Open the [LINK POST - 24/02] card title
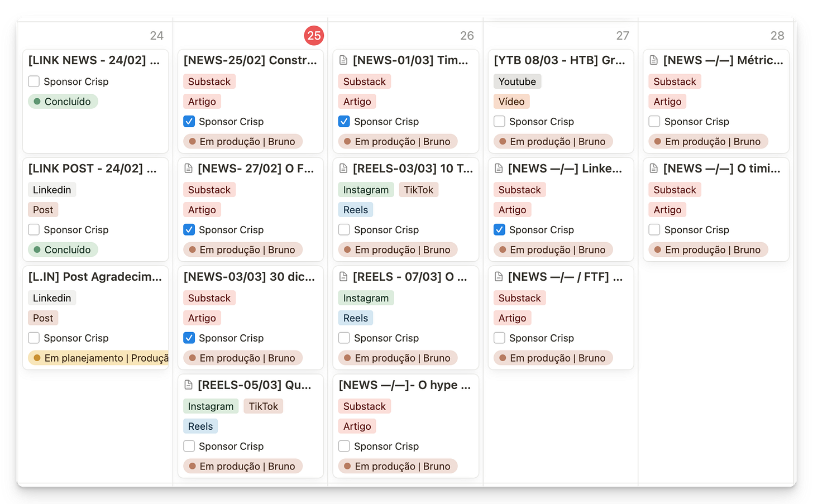The height and width of the screenshot is (504, 813). click(92, 169)
